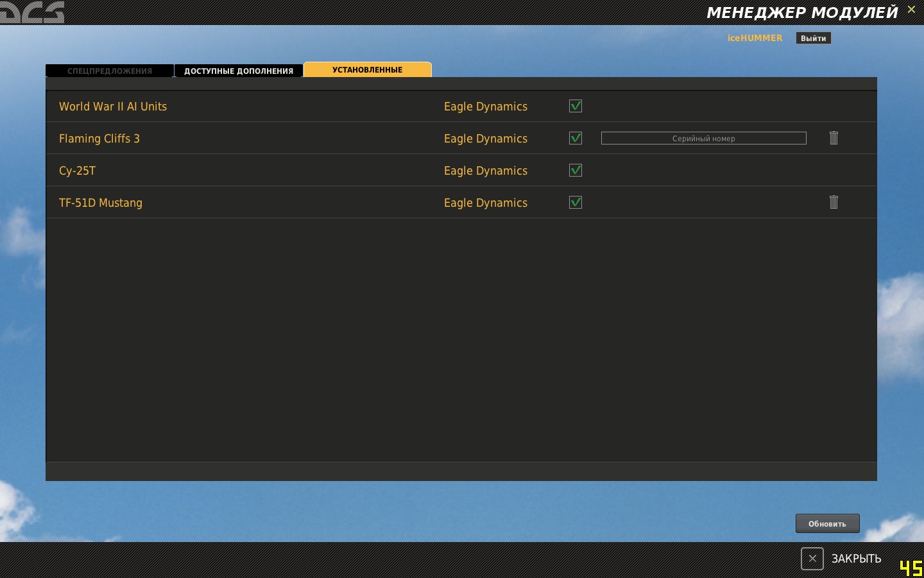Image resolution: width=924 pixels, height=578 pixels.
Task: Click the Выйти logout button
Action: coord(813,39)
